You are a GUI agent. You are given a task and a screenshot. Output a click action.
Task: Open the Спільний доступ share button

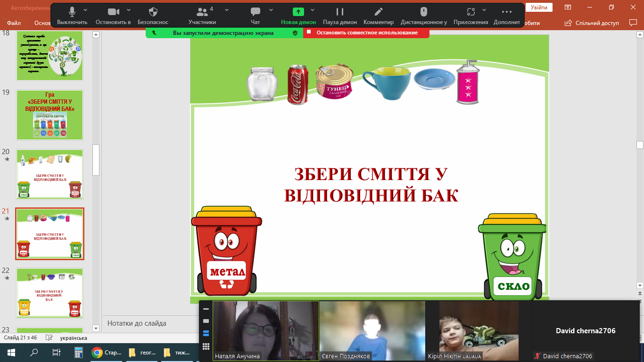[x=593, y=23]
